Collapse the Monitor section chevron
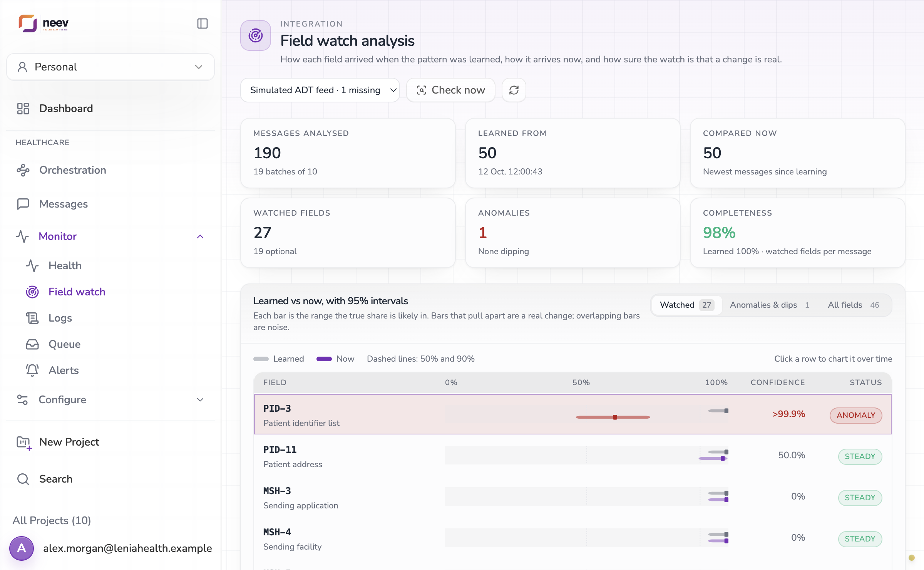Image resolution: width=924 pixels, height=570 pixels. pyautogui.click(x=200, y=236)
